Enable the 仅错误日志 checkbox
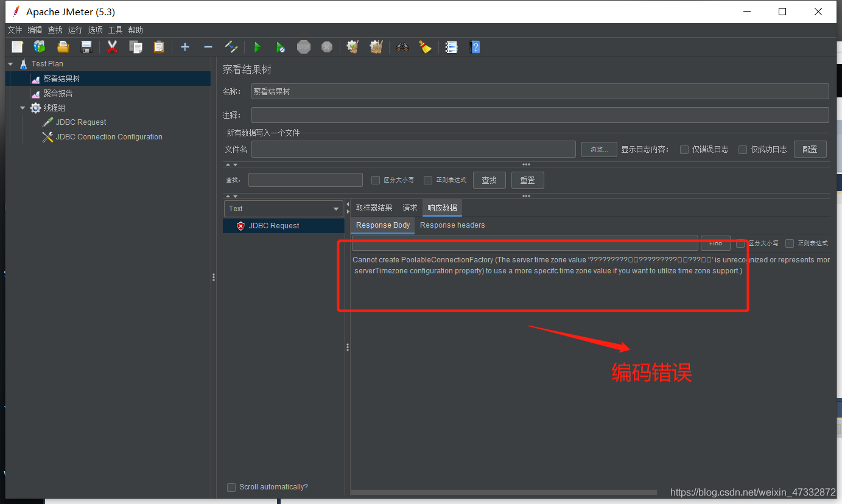 [x=684, y=149]
